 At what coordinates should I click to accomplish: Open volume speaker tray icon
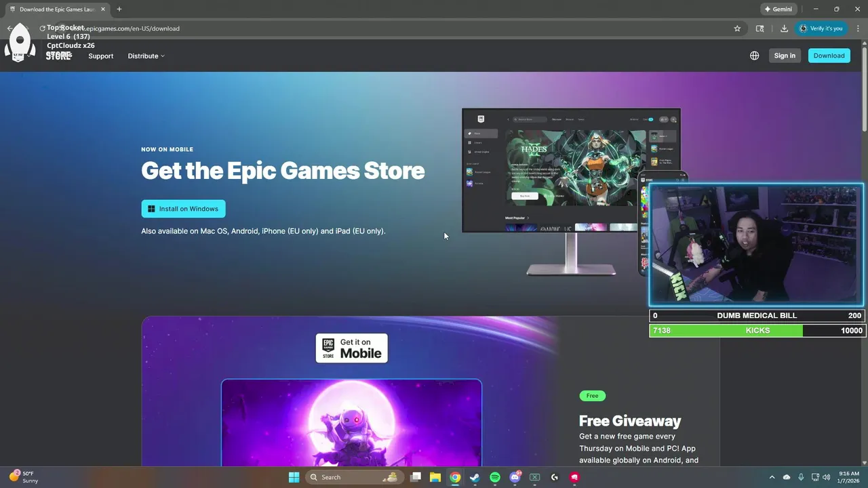[826, 477]
